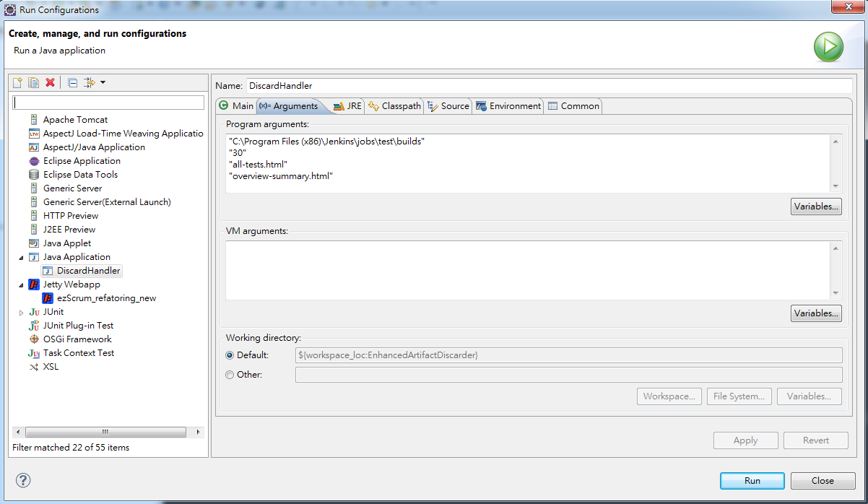Open the filter icon's dropdown arrow
Screen dimensions: 868x504
[x=103, y=82]
